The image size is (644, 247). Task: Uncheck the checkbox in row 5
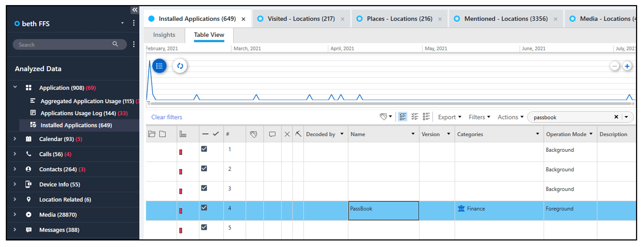pyautogui.click(x=204, y=227)
